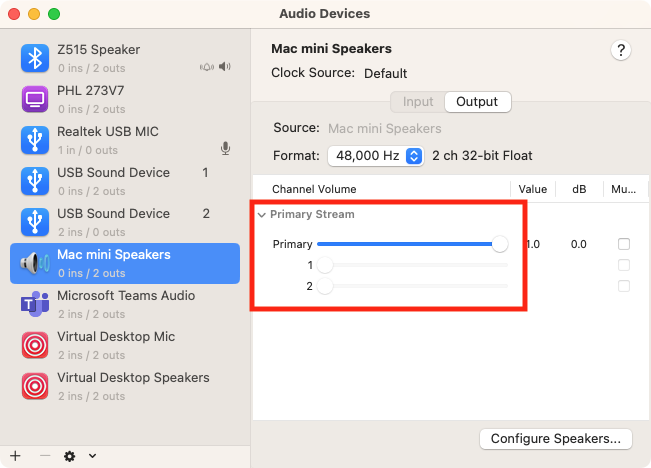Click the USB Sound Device 1 icon
The image size is (651, 468).
click(35, 181)
